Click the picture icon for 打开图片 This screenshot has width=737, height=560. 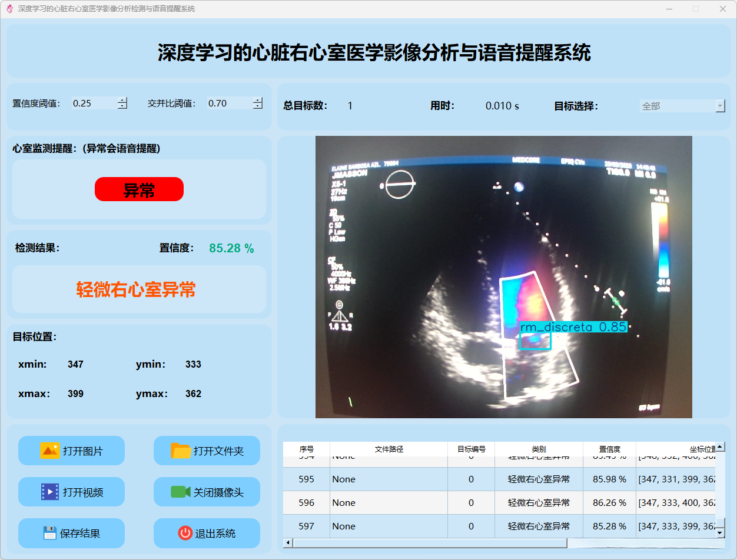click(x=49, y=451)
